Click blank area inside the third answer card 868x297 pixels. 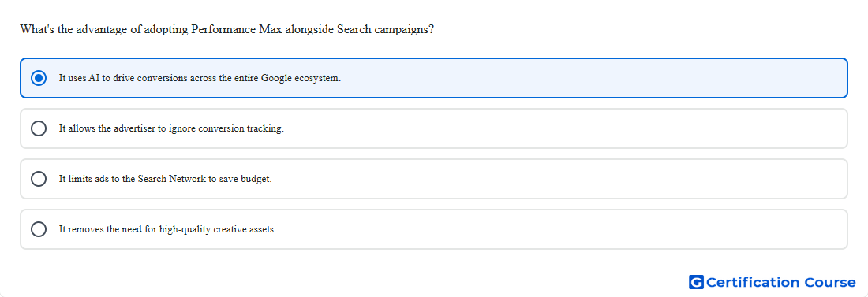(559, 179)
